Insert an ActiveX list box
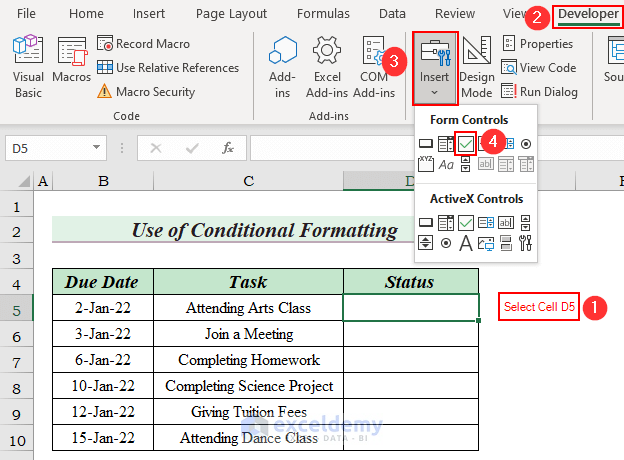The height and width of the screenshot is (460, 624). (486, 223)
